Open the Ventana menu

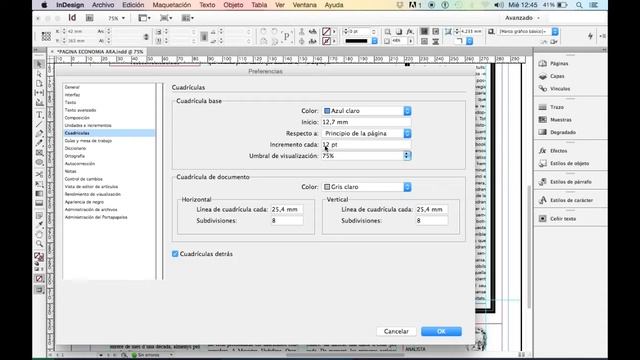tap(304, 5)
